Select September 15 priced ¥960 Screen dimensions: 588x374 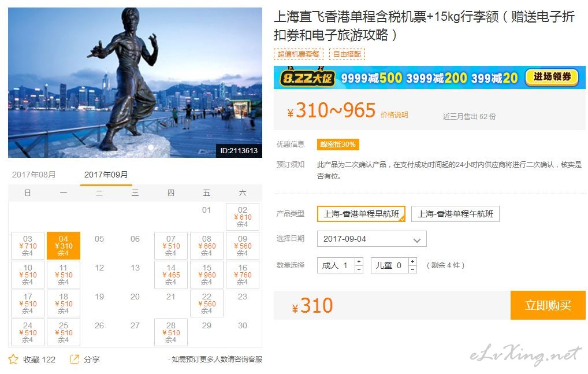pyautogui.click(x=207, y=275)
